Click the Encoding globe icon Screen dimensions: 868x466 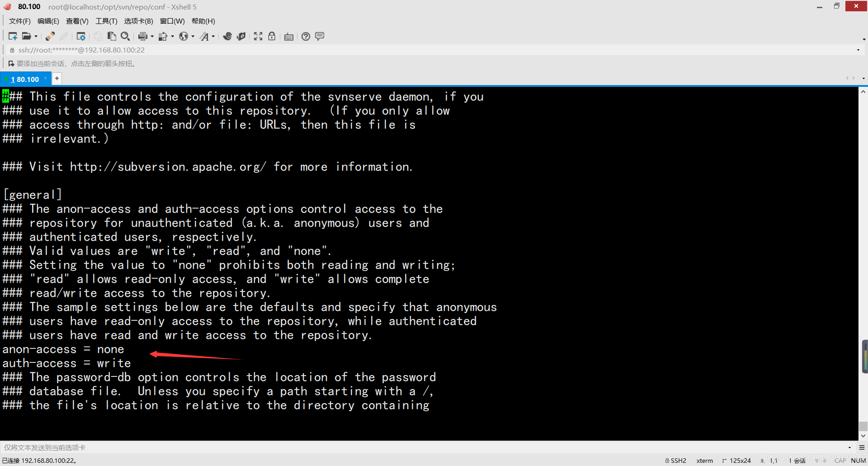point(184,36)
